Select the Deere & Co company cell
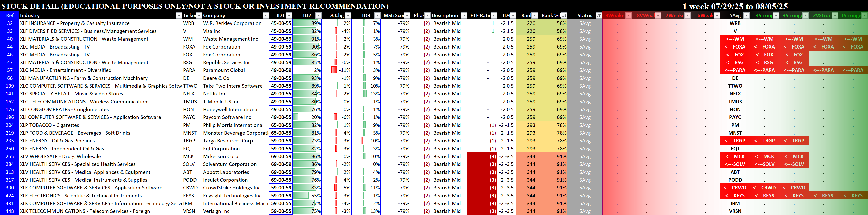Viewport: 868px width, 215px height. click(x=236, y=78)
